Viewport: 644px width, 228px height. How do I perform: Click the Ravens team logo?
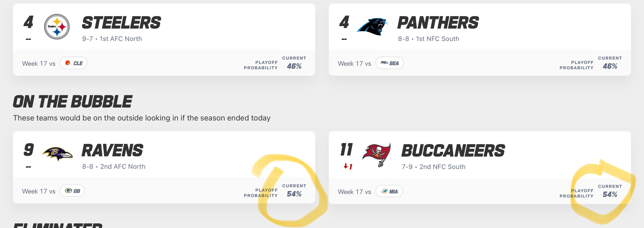(57, 154)
